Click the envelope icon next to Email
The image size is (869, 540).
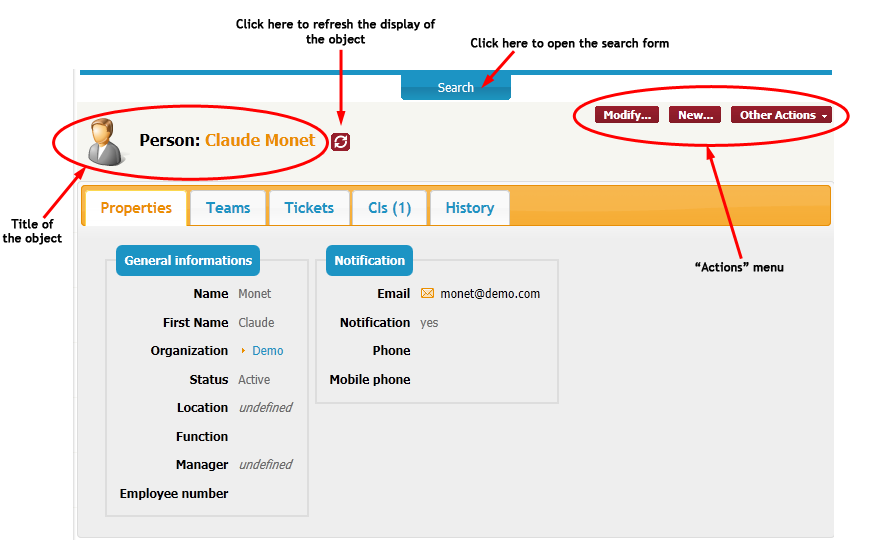(x=427, y=294)
